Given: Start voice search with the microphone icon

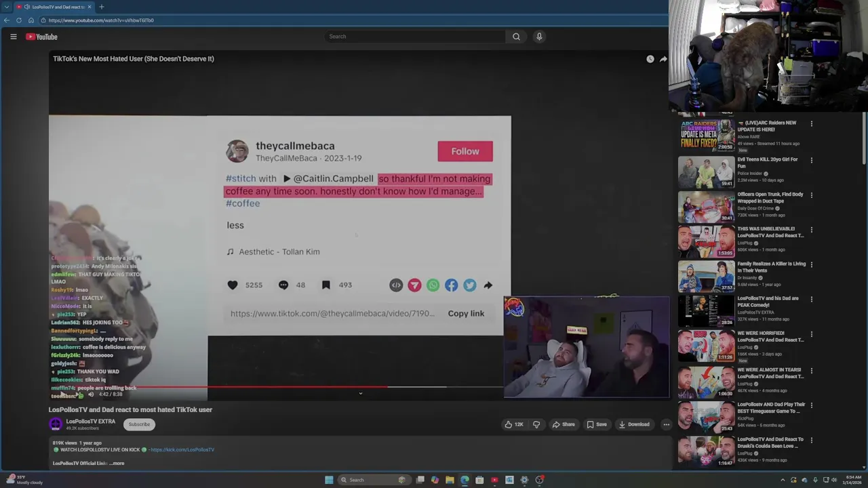Looking at the screenshot, I should tap(539, 37).
